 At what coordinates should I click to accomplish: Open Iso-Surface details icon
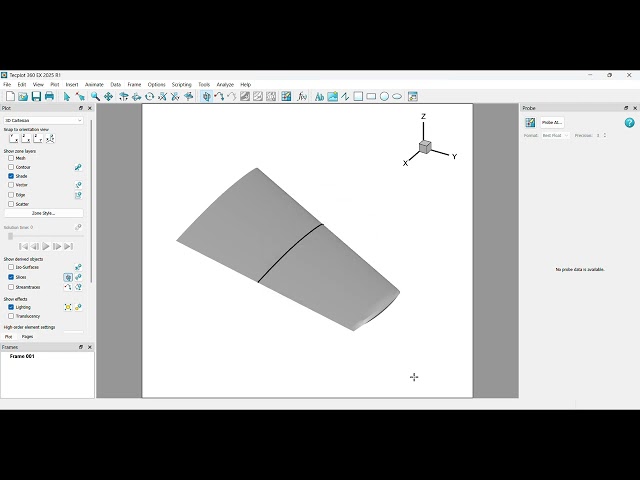pos(78,267)
